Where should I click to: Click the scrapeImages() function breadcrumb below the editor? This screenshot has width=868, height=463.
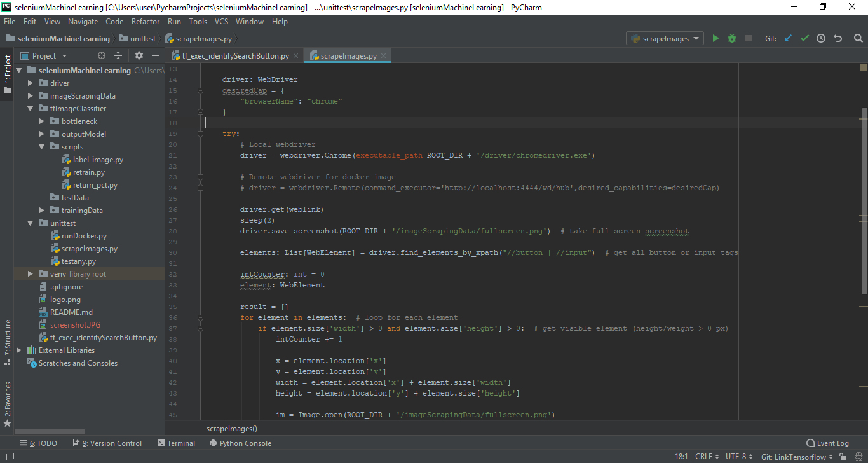point(232,429)
